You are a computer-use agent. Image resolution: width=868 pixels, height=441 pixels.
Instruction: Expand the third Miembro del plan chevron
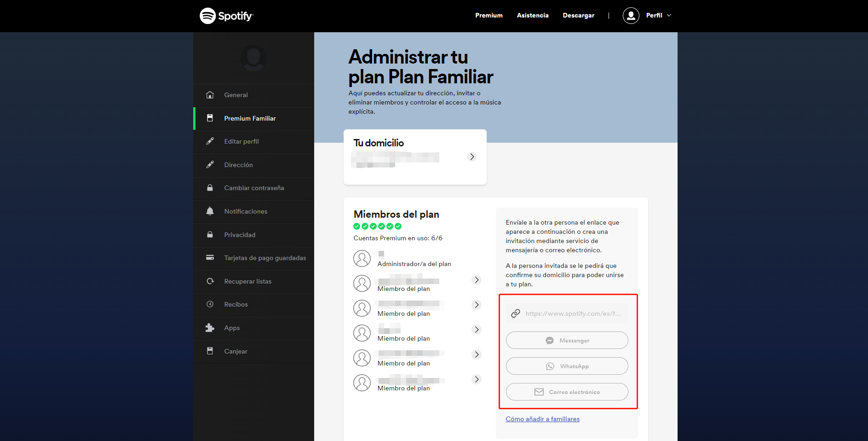point(477,330)
